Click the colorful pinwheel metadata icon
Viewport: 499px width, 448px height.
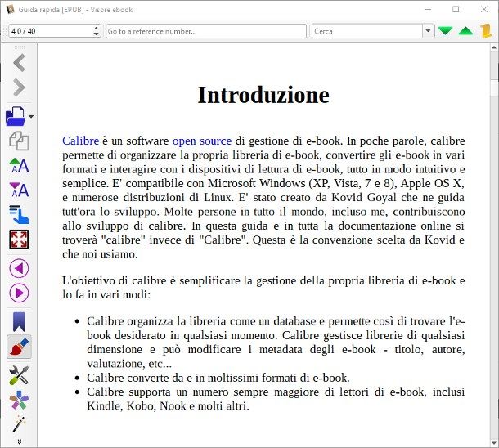click(x=19, y=400)
